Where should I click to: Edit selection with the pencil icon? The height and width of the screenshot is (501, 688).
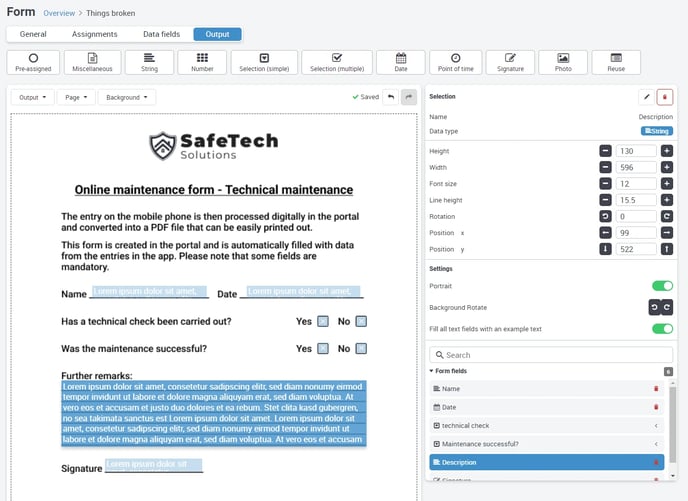tap(646, 97)
